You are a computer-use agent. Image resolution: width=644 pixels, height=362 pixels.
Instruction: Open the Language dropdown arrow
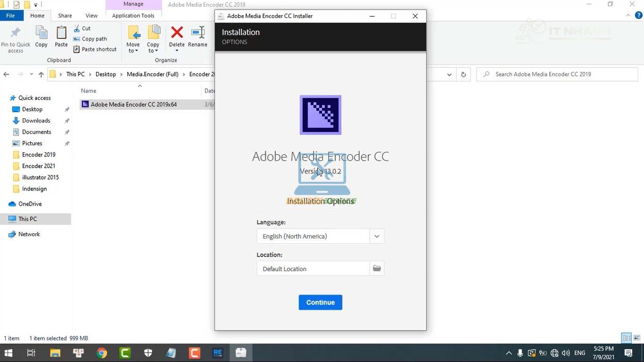tap(377, 236)
